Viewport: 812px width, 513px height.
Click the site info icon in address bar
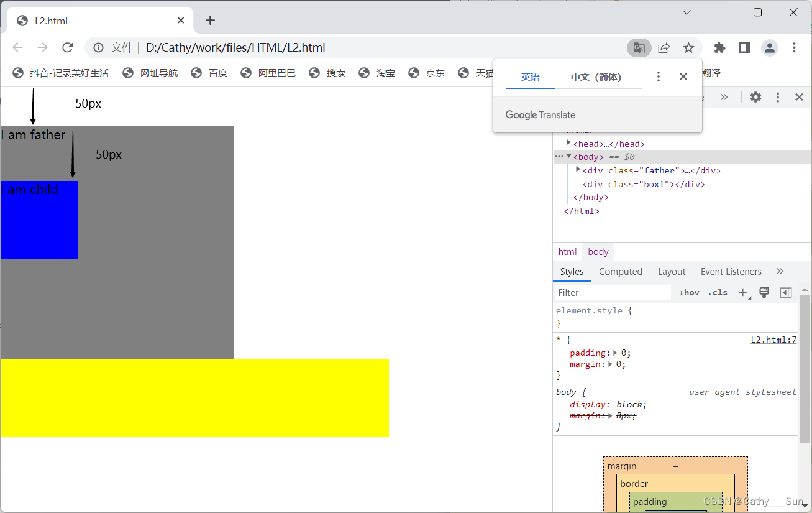(x=98, y=48)
